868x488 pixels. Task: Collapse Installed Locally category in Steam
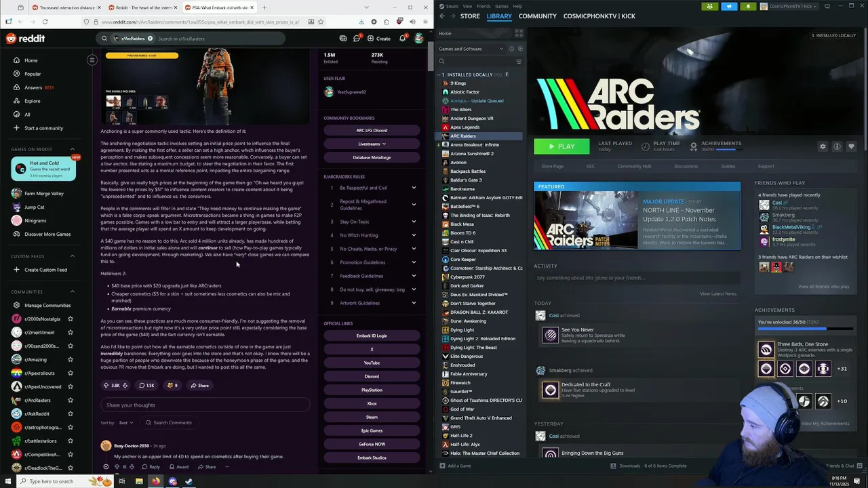(x=440, y=75)
